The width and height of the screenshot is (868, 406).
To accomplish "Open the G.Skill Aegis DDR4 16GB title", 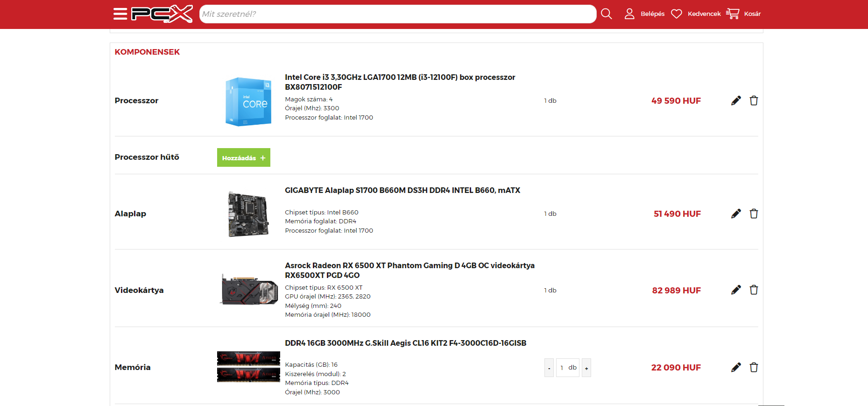I will point(406,343).
